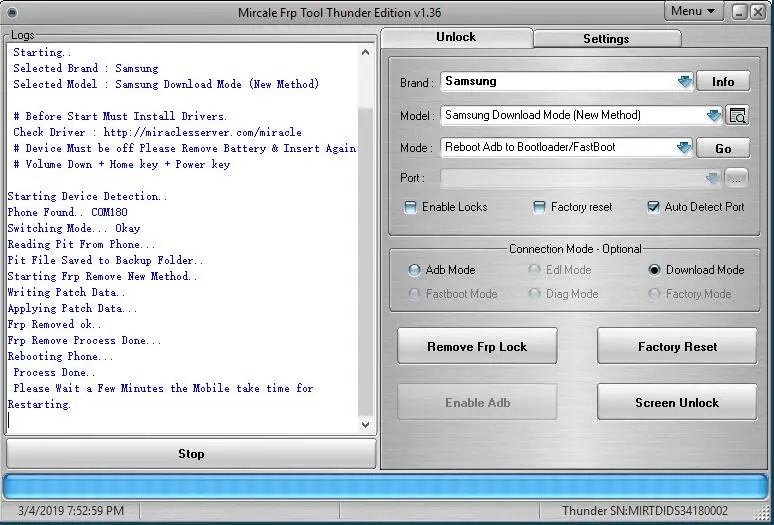Switch to the Unlock tab
Viewport: 774px width, 525px height.
(x=456, y=38)
